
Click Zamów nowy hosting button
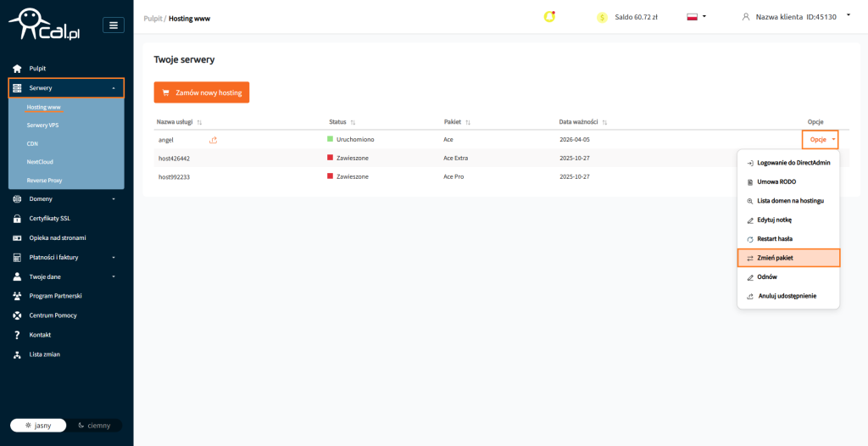tap(202, 92)
